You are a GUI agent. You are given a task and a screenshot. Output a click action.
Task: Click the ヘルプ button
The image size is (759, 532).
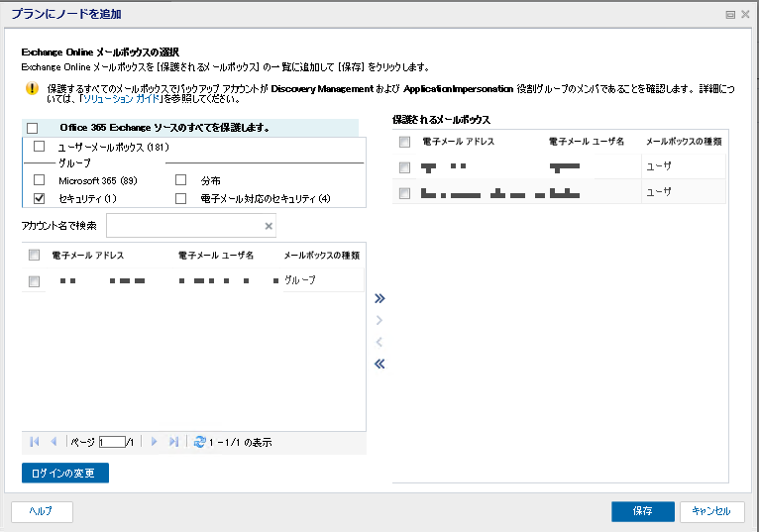tap(42, 511)
